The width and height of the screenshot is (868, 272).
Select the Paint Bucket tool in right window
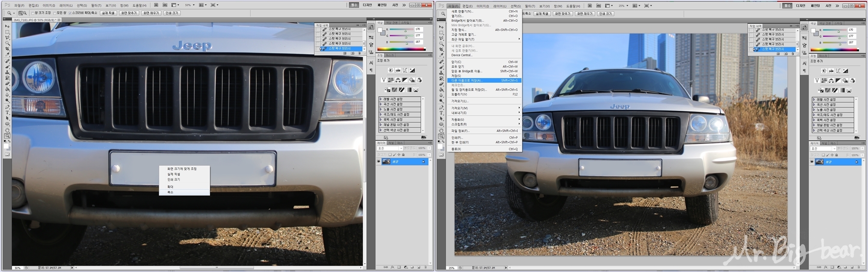coord(441,90)
